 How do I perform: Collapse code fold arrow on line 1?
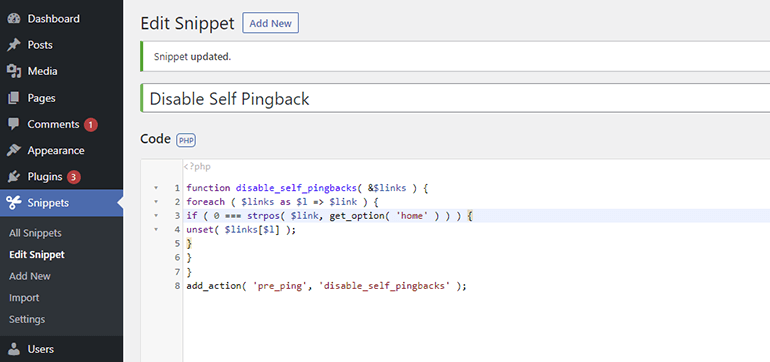point(156,188)
